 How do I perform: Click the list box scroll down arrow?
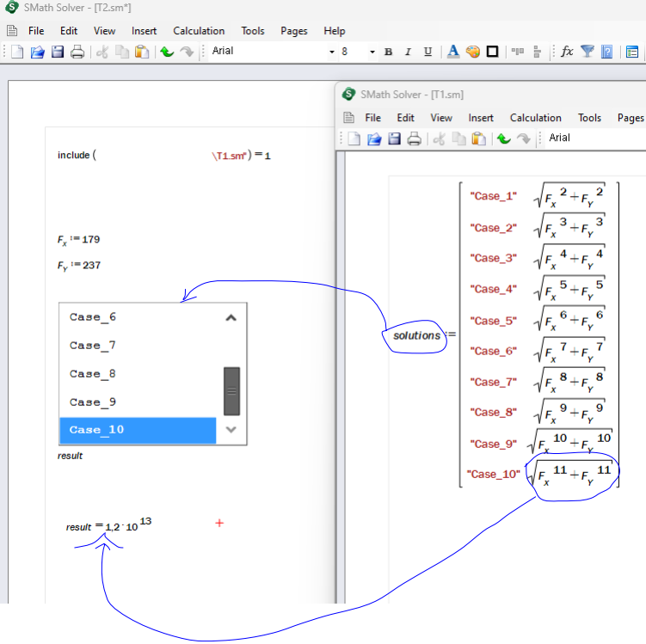click(231, 429)
